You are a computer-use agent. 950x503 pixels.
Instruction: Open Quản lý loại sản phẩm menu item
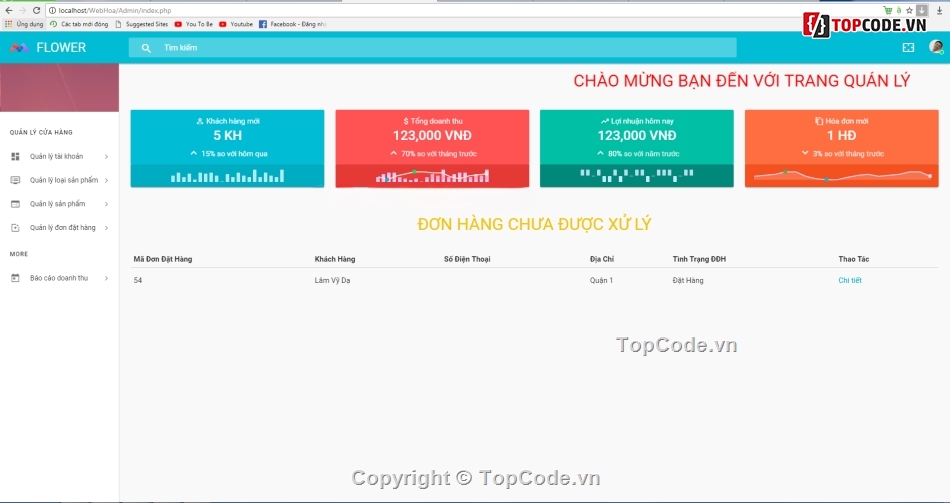click(x=59, y=180)
